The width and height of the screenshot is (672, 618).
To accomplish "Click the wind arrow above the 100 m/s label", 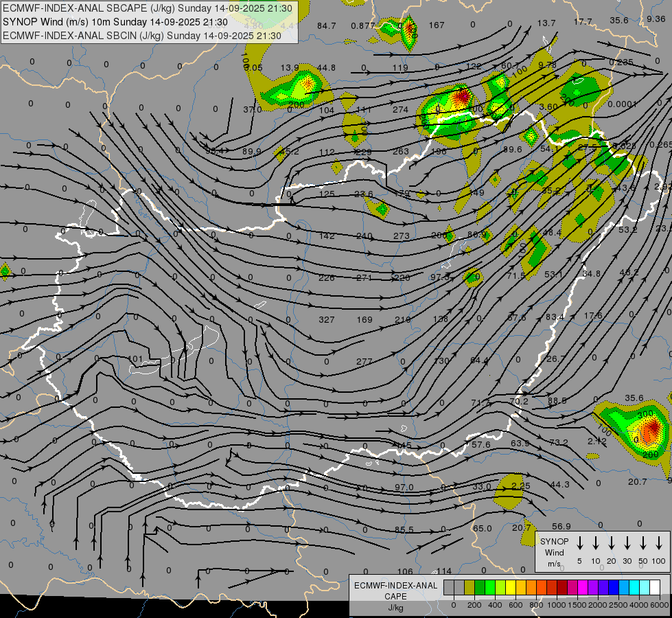I will click(x=659, y=543).
